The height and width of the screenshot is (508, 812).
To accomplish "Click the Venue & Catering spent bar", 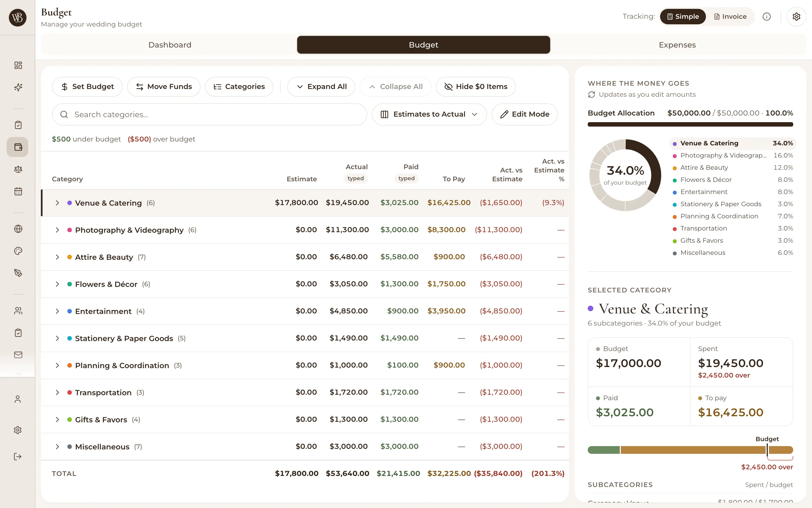I will 690,450.
